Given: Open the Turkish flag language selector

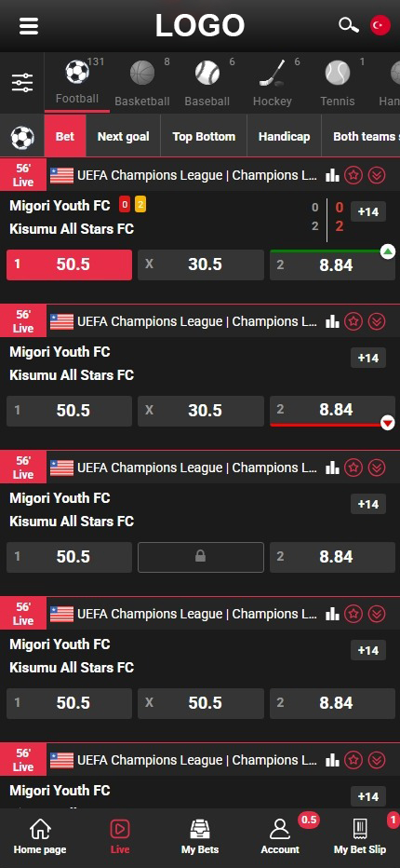Looking at the screenshot, I should coord(380,25).
